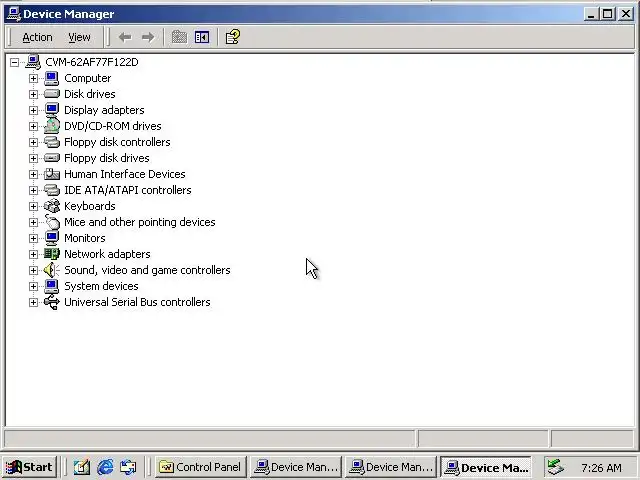
Task: Expand the Disk drives category
Action: (33, 94)
